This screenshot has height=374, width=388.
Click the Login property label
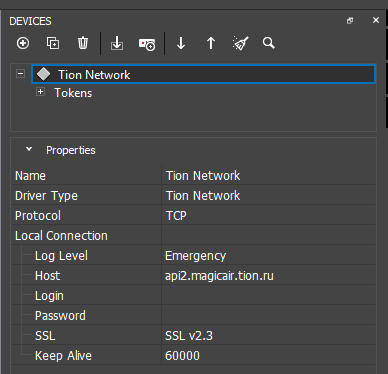pyautogui.click(x=49, y=296)
